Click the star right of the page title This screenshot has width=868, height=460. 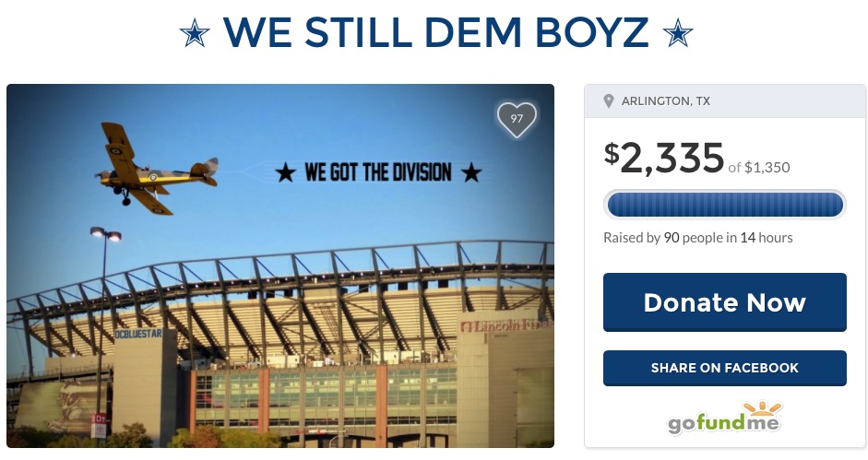coord(678,35)
